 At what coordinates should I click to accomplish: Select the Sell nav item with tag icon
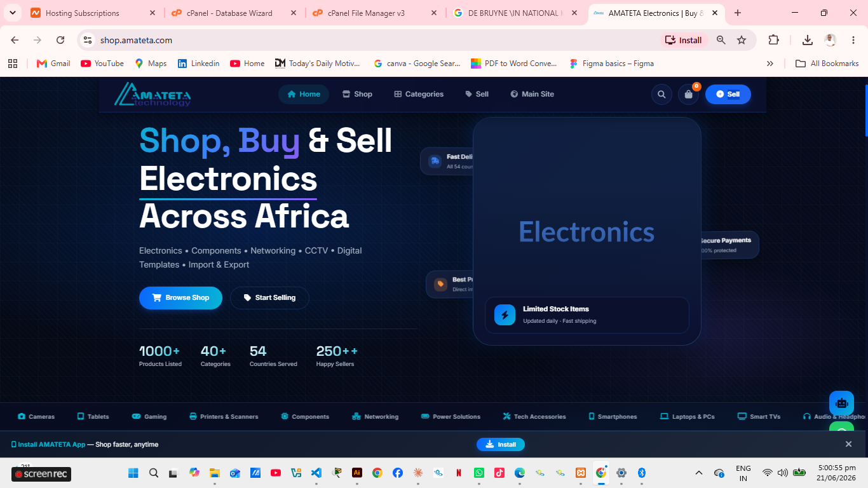click(x=477, y=94)
